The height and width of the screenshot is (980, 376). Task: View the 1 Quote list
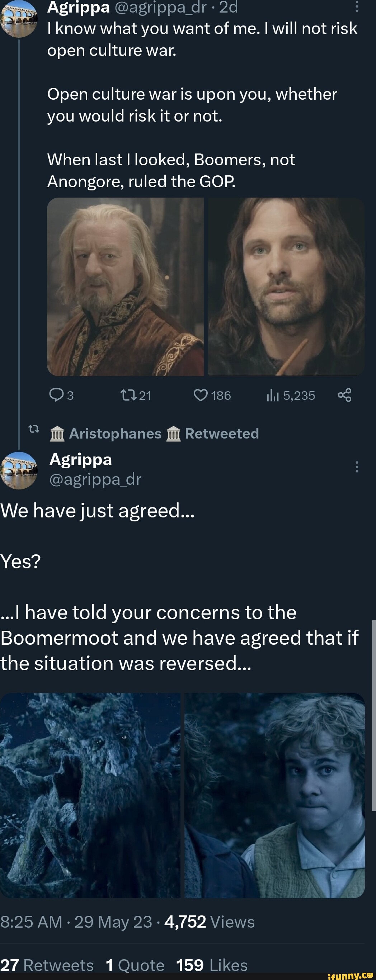click(x=135, y=965)
